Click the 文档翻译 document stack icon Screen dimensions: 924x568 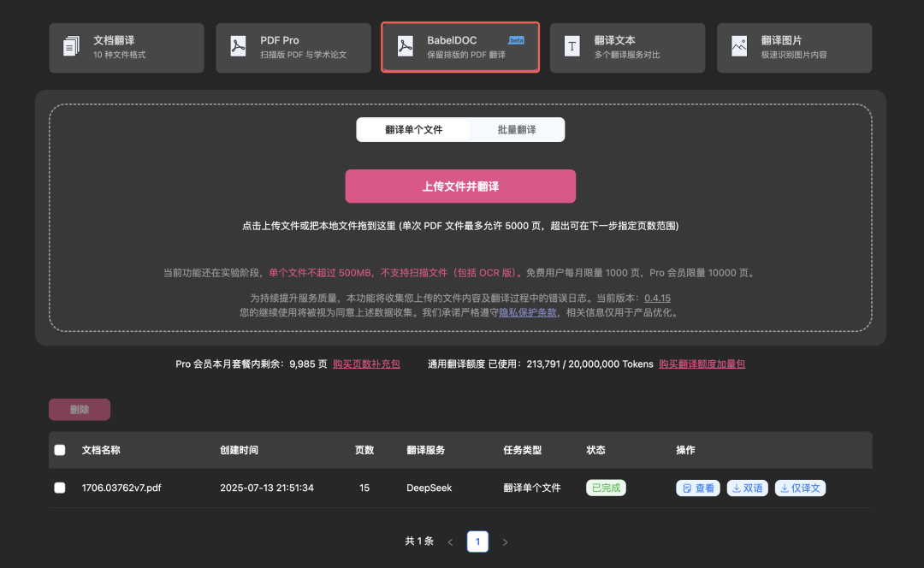point(73,47)
